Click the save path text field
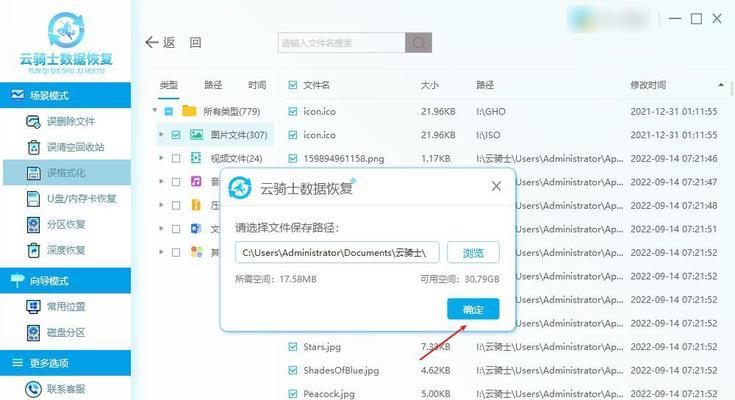Image resolution: width=735 pixels, height=400 pixels. pyautogui.click(x=337, y=253)
